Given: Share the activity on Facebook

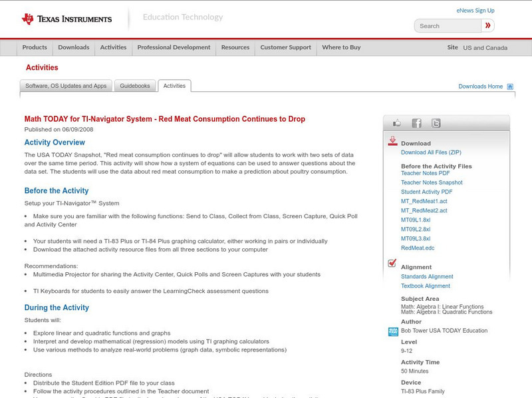Looking at the screenshot, I should click(416, 123).
